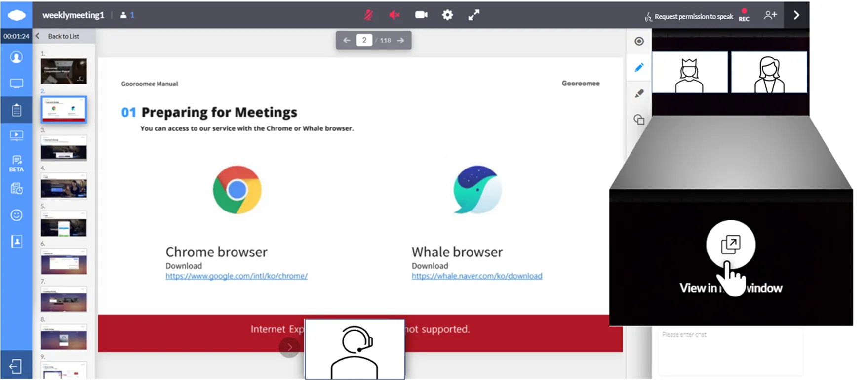The image size is (868, 380).
Task: Select the highlighter marker tool
Action: point(639,93)
